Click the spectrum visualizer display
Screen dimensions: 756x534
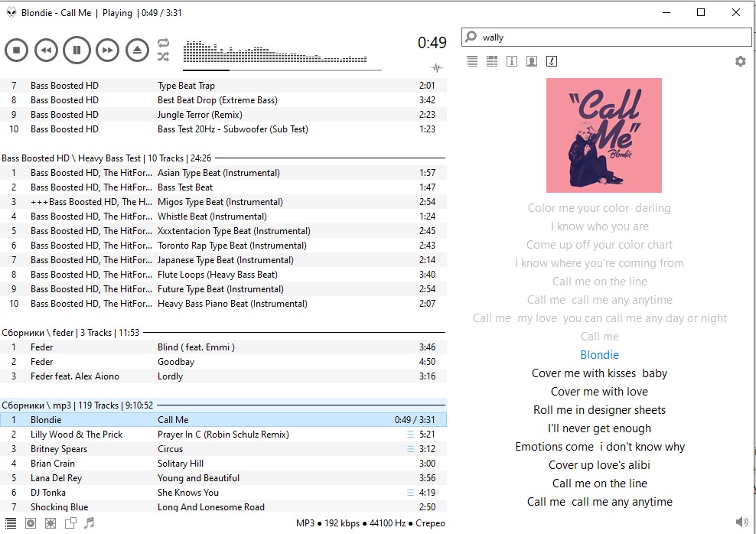click(275, 52)
